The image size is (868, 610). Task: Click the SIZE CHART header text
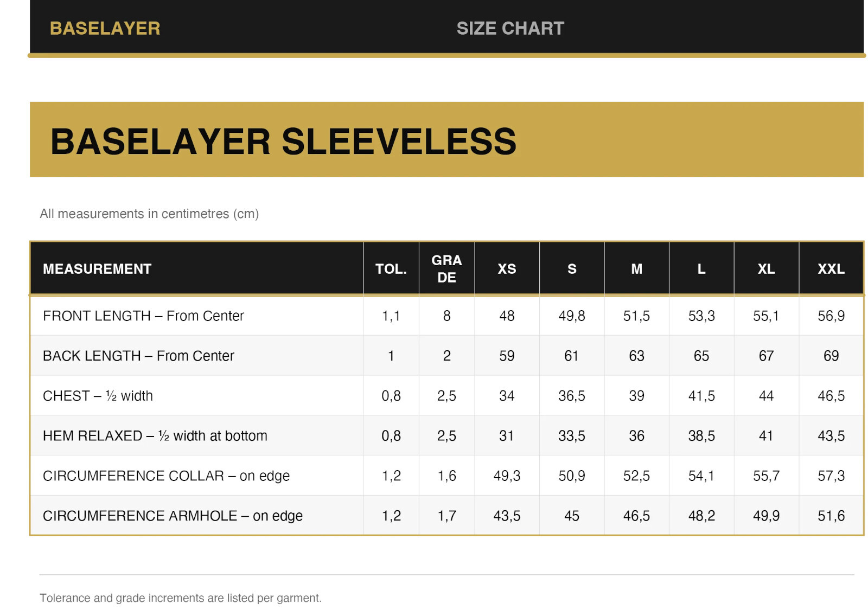click(x=510, y=28)
